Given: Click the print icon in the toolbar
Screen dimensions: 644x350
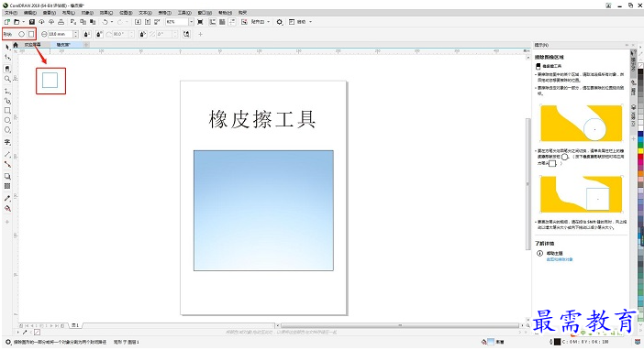Looking at the screenshot, I should click(x=61, y=22).
